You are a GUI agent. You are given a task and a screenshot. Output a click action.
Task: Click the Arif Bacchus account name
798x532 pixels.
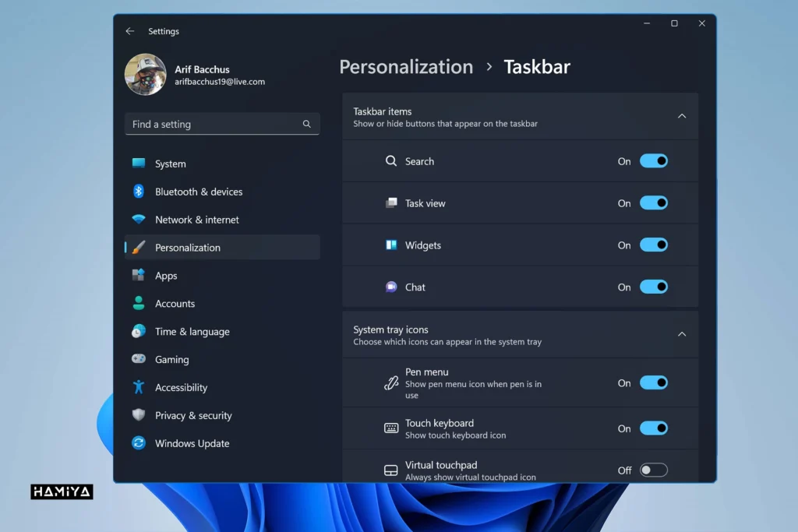202,69
